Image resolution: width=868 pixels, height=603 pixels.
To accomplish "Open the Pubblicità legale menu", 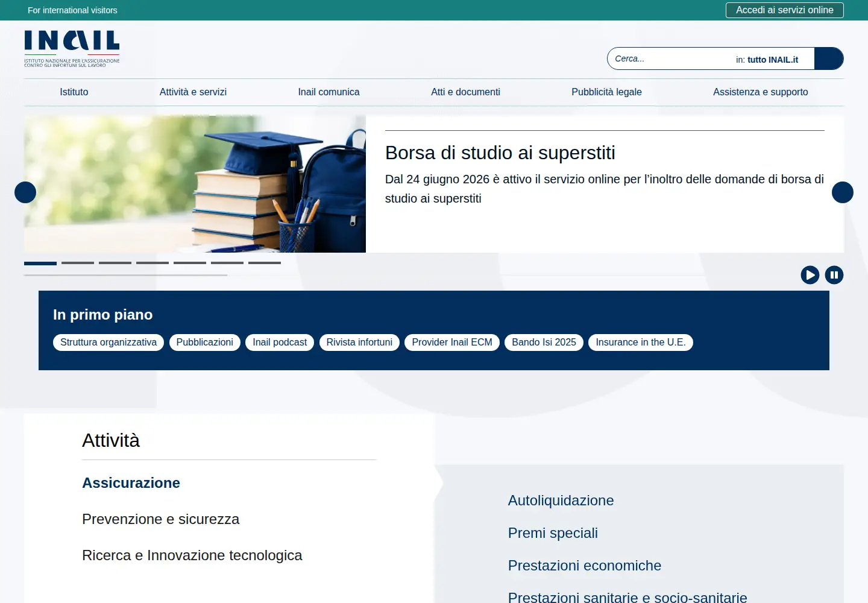I will coord(606,92).
